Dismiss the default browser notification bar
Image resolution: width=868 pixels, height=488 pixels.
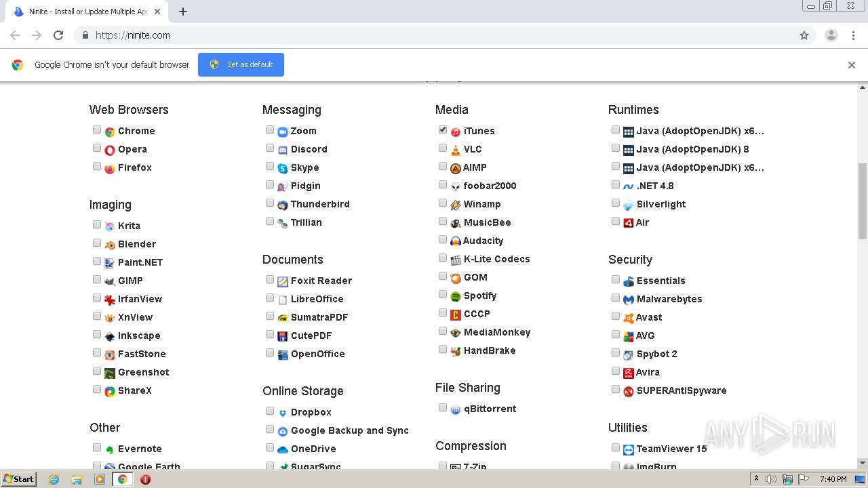point(852,65)
